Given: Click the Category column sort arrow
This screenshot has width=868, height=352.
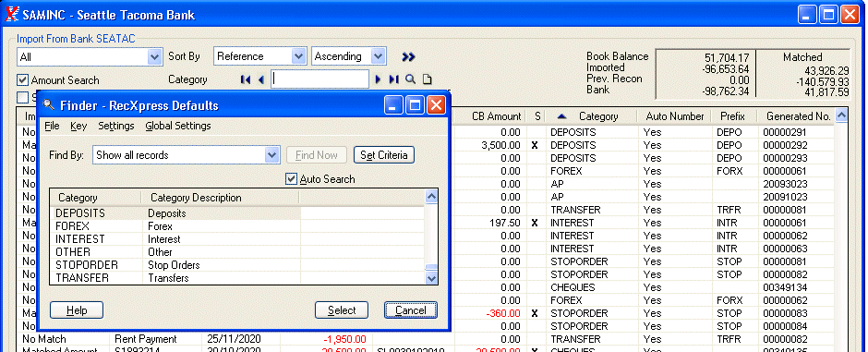Looking at the screenshot, I should click(x=561, y=116).
